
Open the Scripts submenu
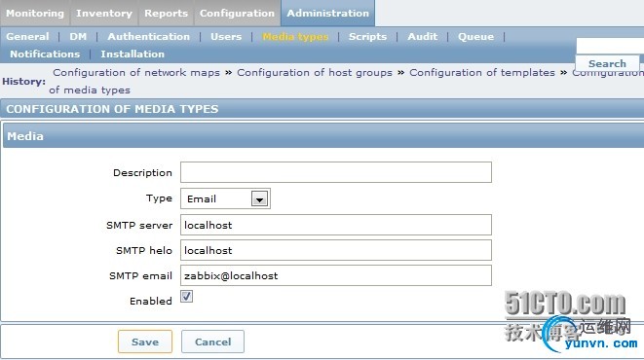click(x=367, y=37)
